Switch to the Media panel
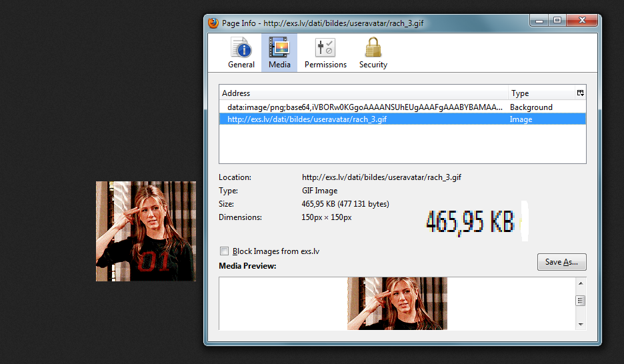 [279, 53]
